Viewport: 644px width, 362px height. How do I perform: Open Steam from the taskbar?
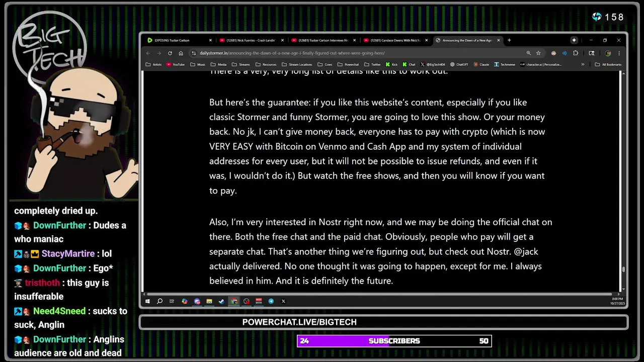pos(222,301)
